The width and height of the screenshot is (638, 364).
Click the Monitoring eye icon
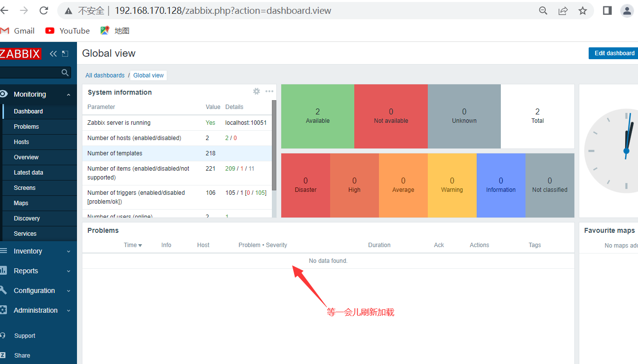[x=3, y=94]
